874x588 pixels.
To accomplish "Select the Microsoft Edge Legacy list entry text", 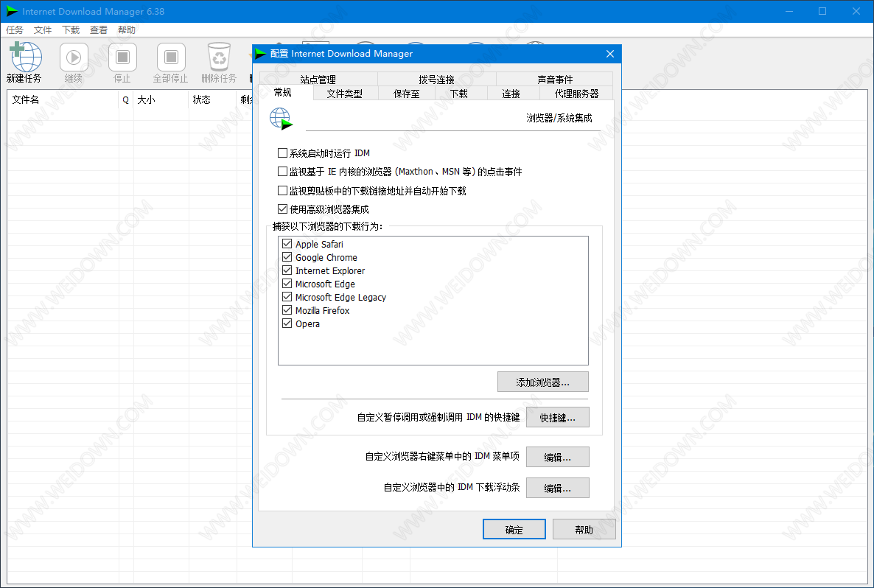I will [340, 298].
